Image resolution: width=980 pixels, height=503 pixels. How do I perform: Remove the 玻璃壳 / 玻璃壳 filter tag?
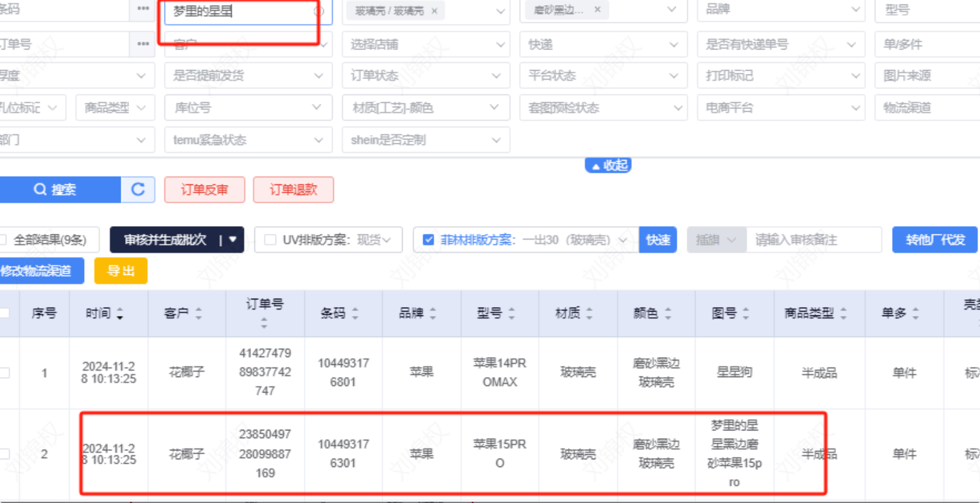pyautogui.click(x=434, y=11)
